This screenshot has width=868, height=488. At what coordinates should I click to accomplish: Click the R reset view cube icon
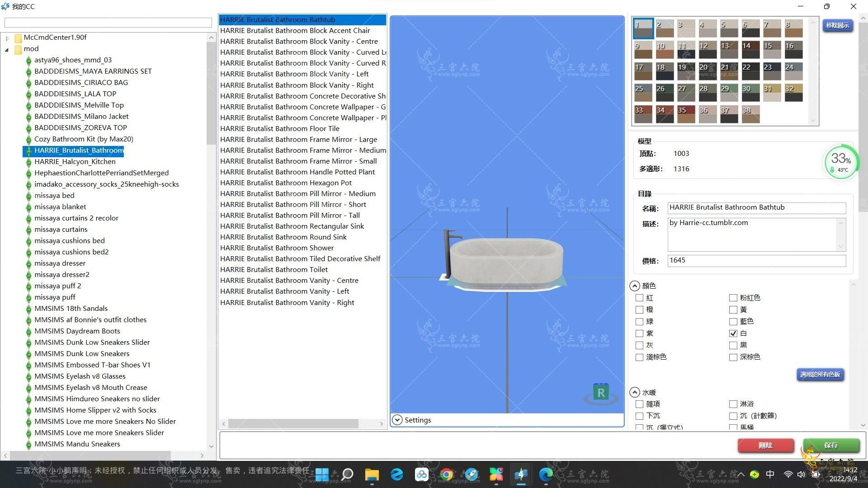601,393
